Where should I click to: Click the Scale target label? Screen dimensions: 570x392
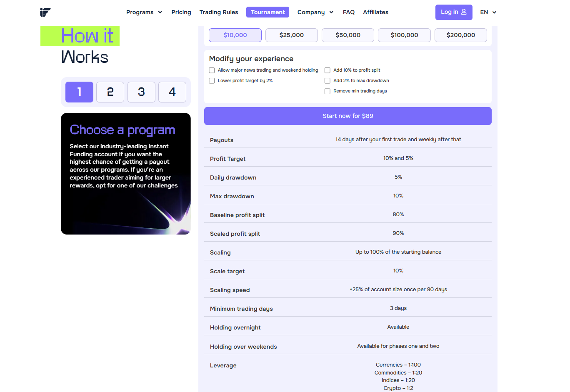click(227, 271)
